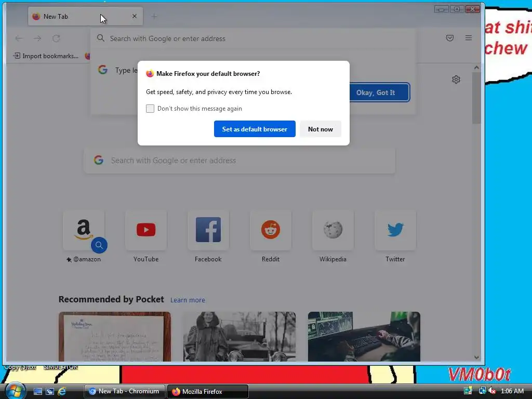Open the Amazon shortcut tile
This screenshot has height=399, width=532.
(84, 230)
